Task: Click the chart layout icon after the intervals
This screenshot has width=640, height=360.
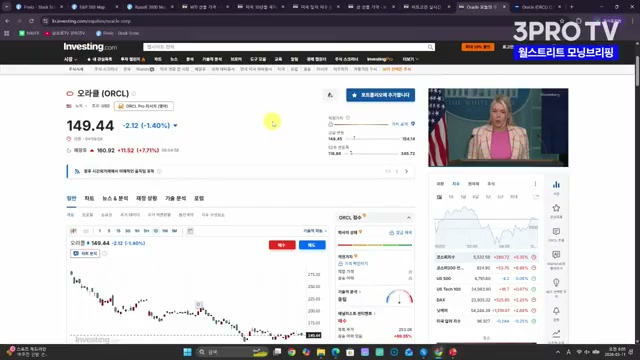Action: [x=190, y=231]
